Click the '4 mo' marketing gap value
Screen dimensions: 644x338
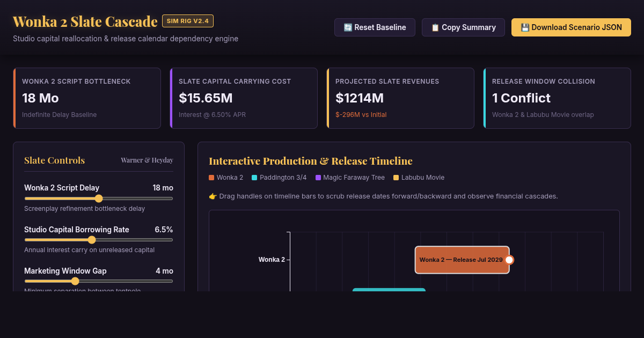pyautogui.click(x=165, y=271)
